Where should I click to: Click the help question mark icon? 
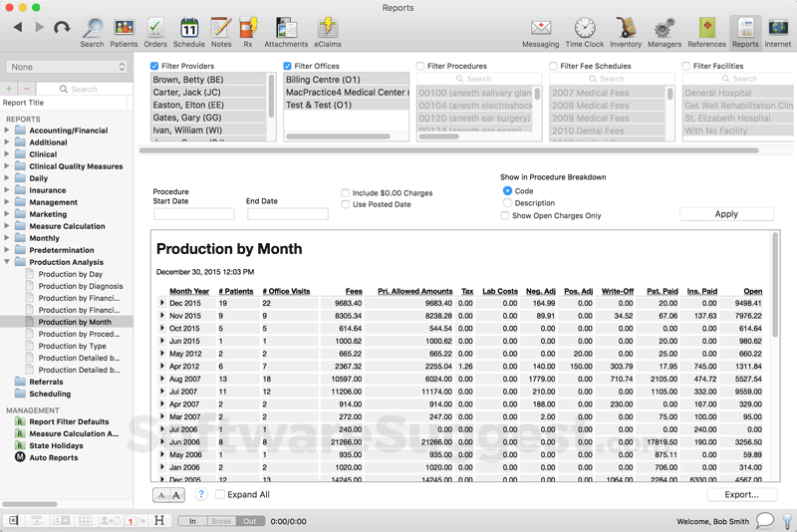[201, 494]
